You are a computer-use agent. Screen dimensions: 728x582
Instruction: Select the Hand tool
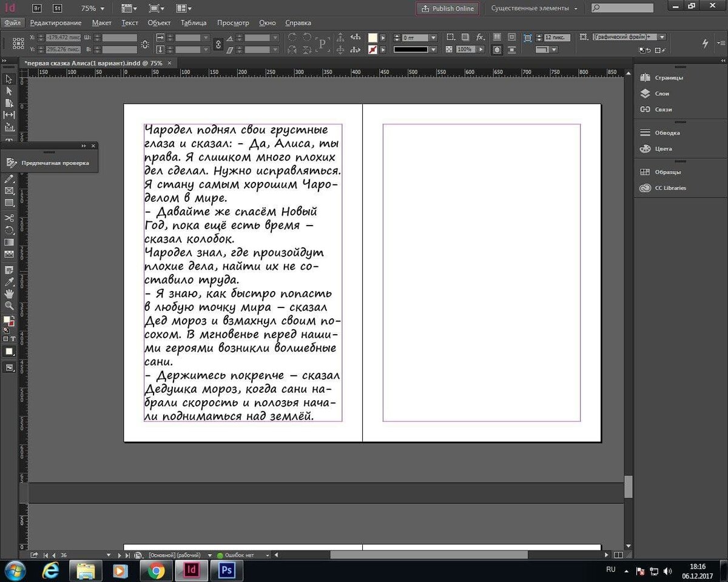(9, 294)
